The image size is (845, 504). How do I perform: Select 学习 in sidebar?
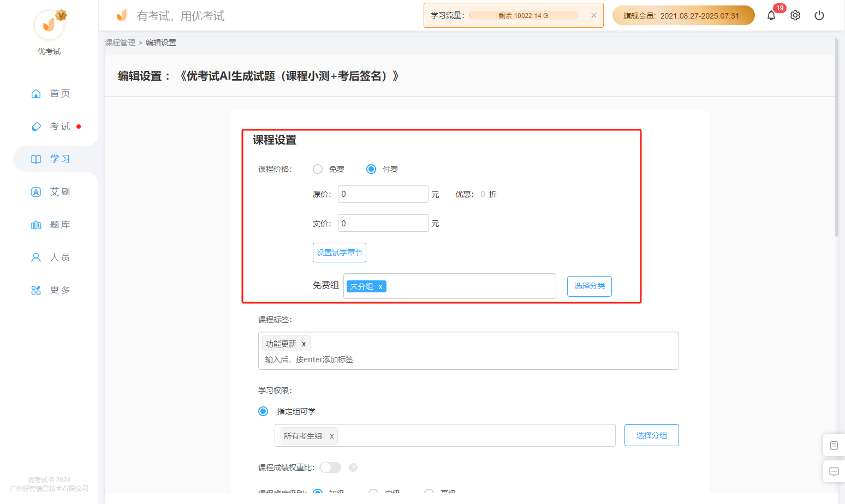60,159
